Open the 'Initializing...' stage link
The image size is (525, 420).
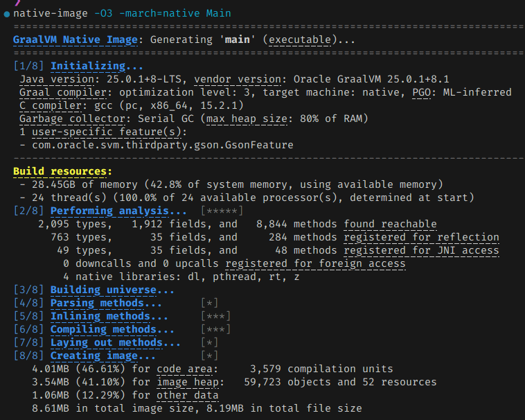click(97, 66)
